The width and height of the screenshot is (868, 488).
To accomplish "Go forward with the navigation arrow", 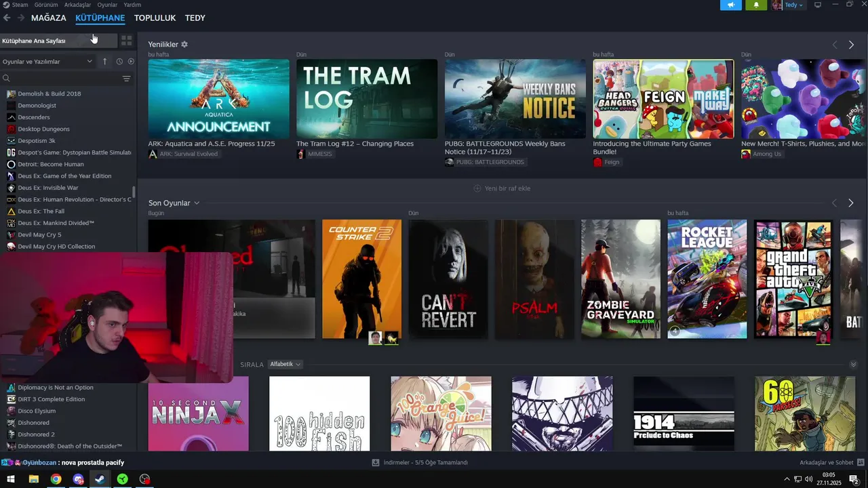I will [21, 18].
